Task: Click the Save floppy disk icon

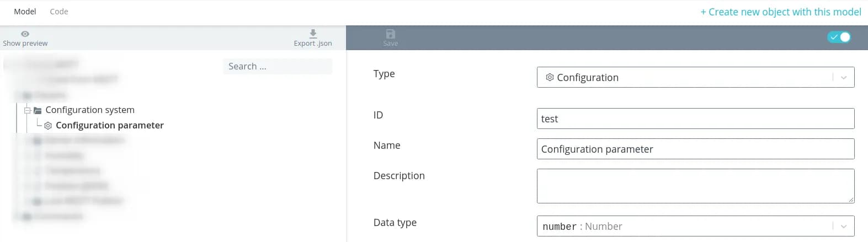Action: tap(390, 34)
